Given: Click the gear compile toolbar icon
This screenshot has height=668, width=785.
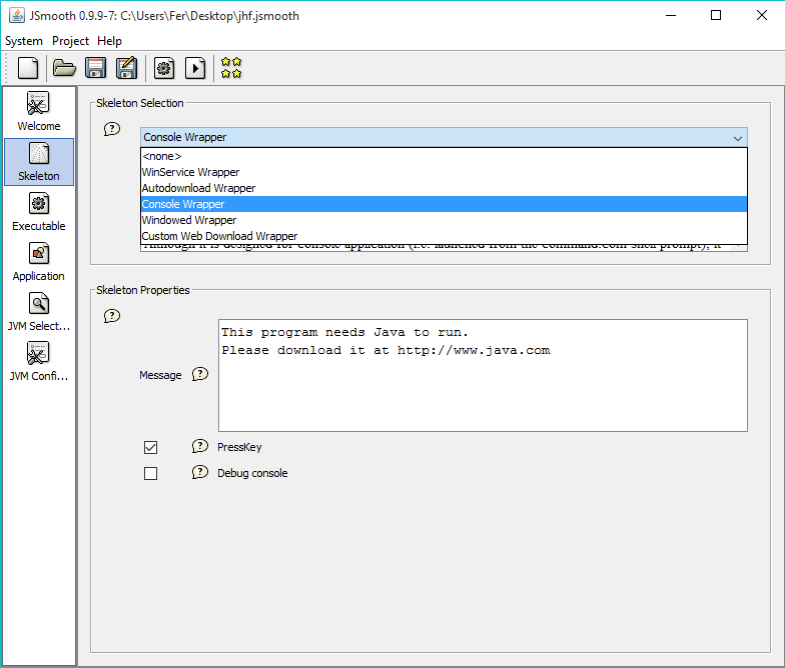Looking at the screenshot, I should [164, 68].
